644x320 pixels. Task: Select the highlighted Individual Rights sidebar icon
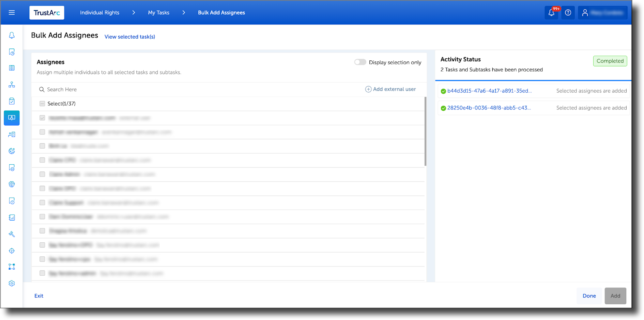click(12, 118)
